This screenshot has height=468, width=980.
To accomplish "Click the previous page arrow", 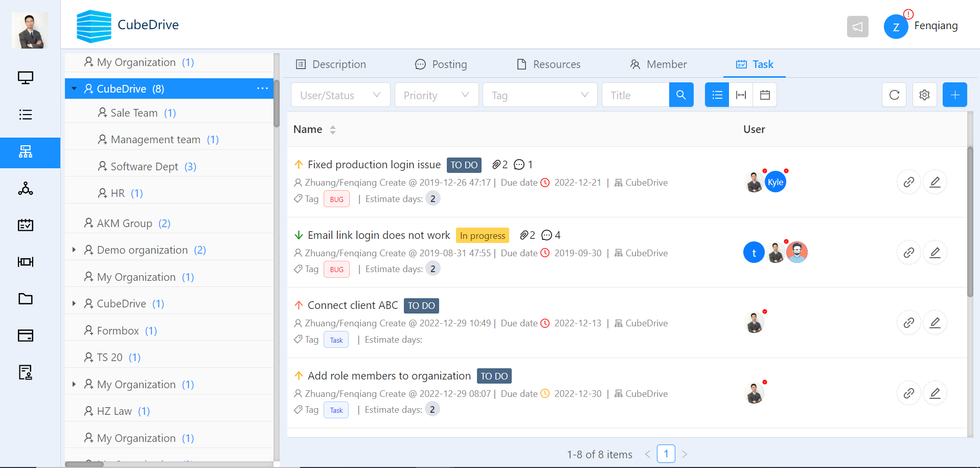I will point(647,454).
